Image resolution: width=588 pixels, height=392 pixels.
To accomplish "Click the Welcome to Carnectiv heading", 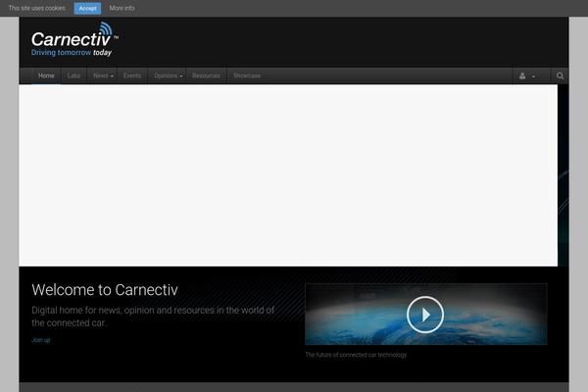I will coord(105,290).
